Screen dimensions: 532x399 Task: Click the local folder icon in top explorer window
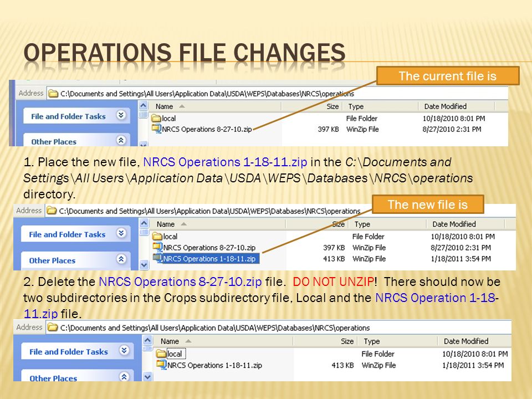[156, 118]
